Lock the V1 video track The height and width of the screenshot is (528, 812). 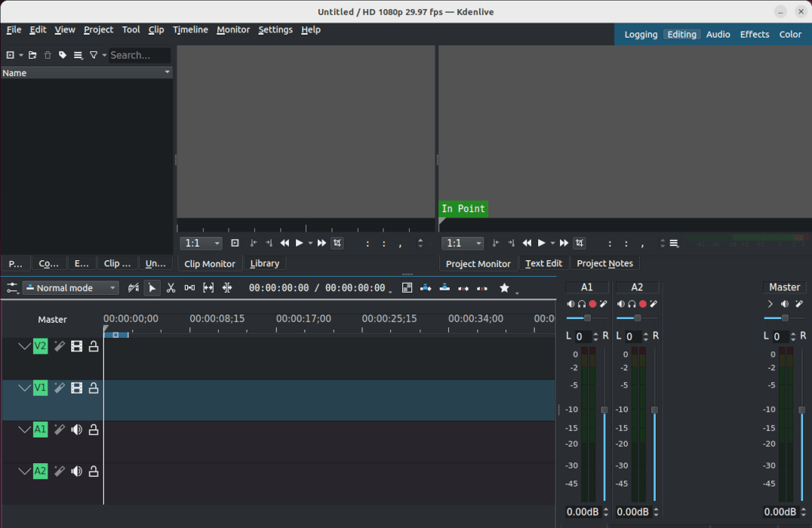click(x=93, y=388)
